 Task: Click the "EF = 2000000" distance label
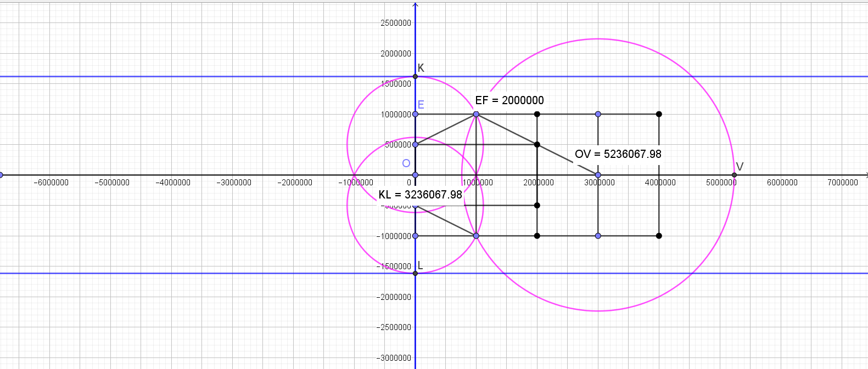point(509,100)
